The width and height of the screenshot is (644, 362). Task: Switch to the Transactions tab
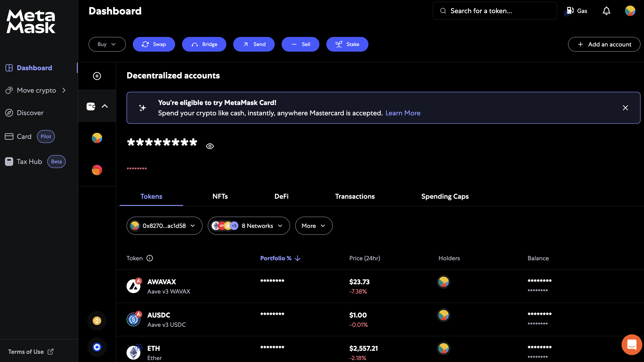point(355,197)
